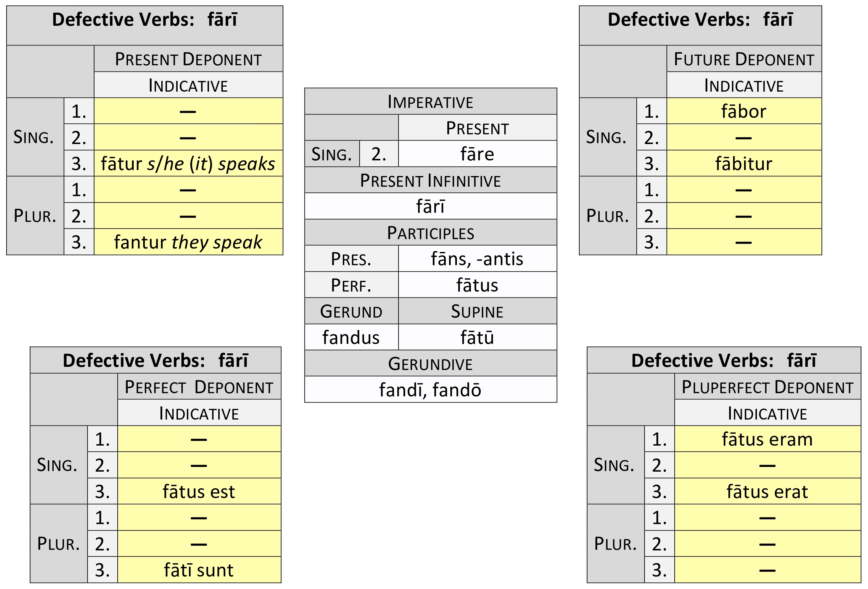Click the 'Imperative' header of center table

click(x=430, y=102)
